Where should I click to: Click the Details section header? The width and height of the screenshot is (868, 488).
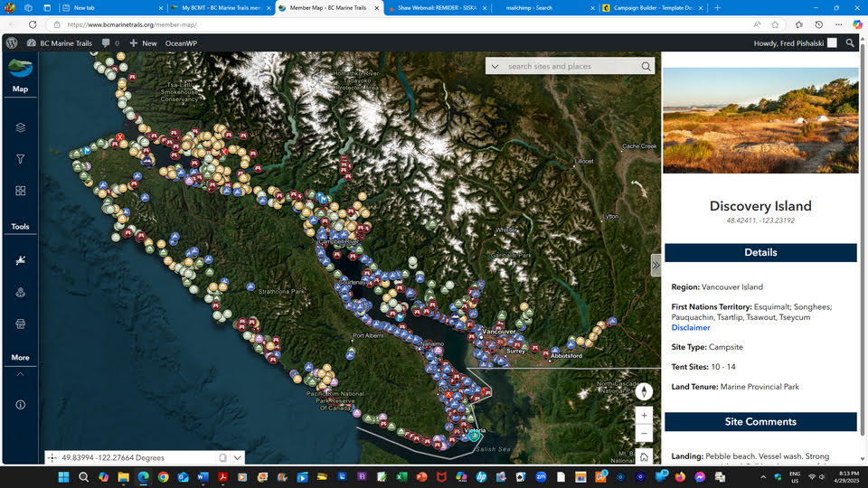point(760,252)
